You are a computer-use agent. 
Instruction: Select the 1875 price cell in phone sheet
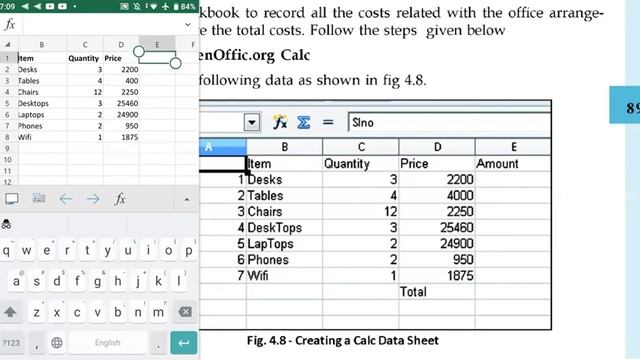121,137
